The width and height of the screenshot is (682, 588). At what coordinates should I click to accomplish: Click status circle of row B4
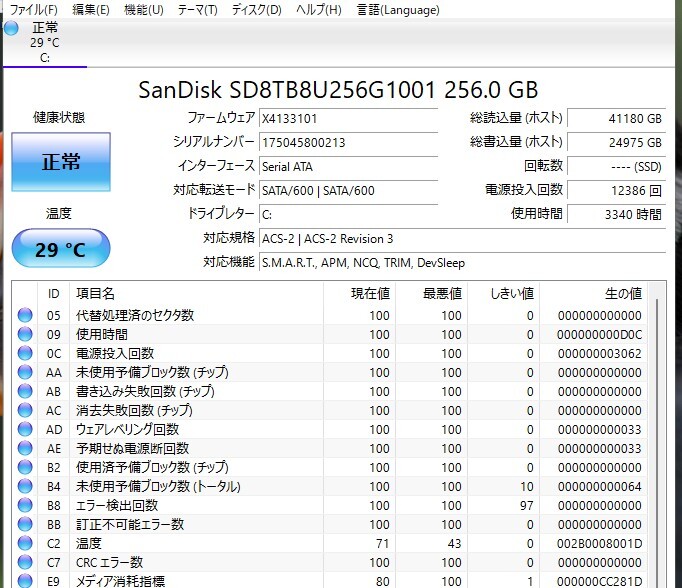pos(25,486)
